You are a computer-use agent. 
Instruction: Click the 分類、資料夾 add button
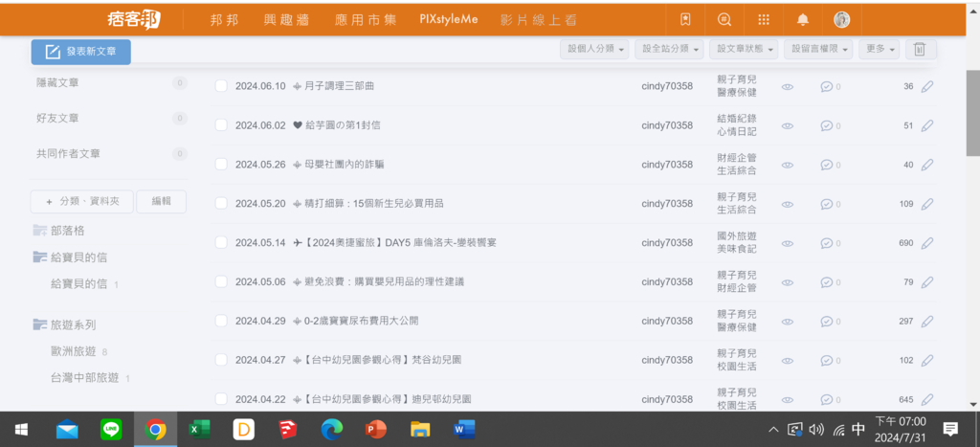[x=82, y=202]
